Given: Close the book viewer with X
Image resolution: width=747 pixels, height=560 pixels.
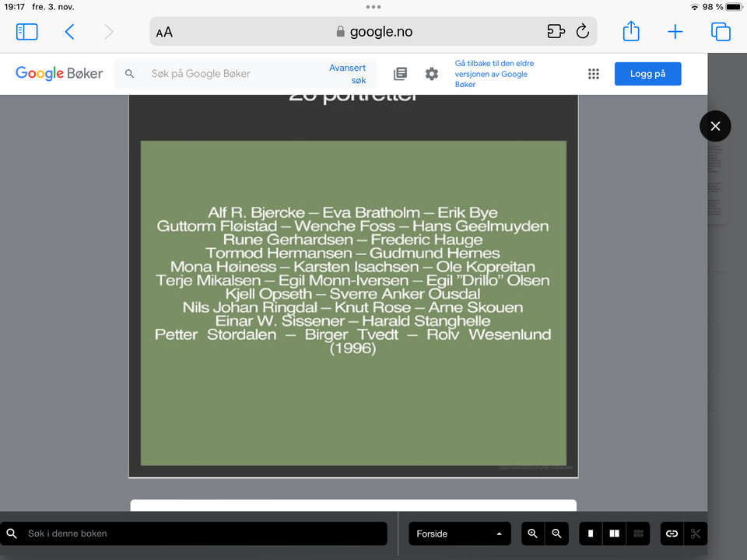Looking at the screenshot, I should point(715,126).
